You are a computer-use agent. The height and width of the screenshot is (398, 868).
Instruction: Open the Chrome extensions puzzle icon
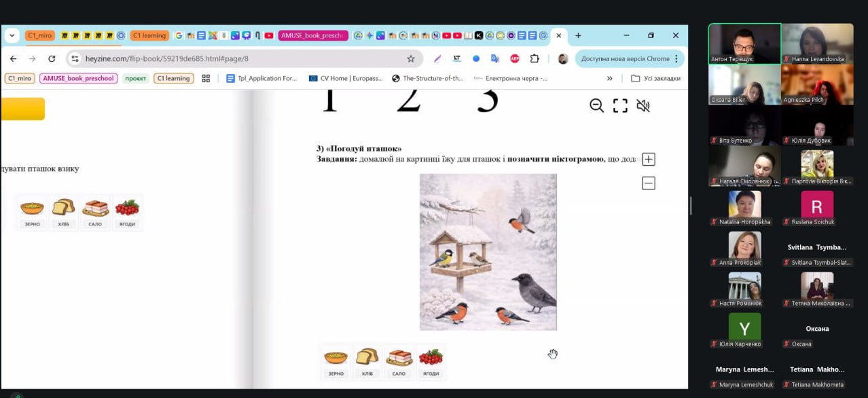click(x=535, y=59)
